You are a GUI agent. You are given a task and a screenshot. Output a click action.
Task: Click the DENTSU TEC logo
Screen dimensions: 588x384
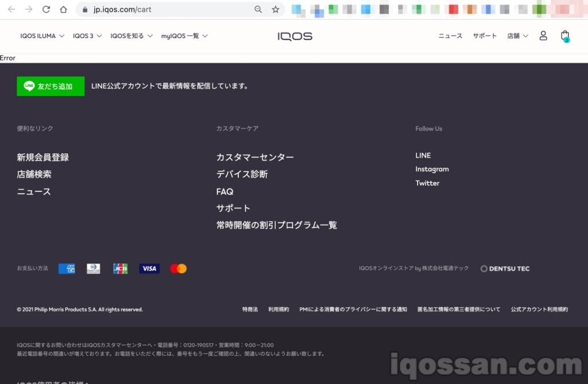click(x=505, y=269)
